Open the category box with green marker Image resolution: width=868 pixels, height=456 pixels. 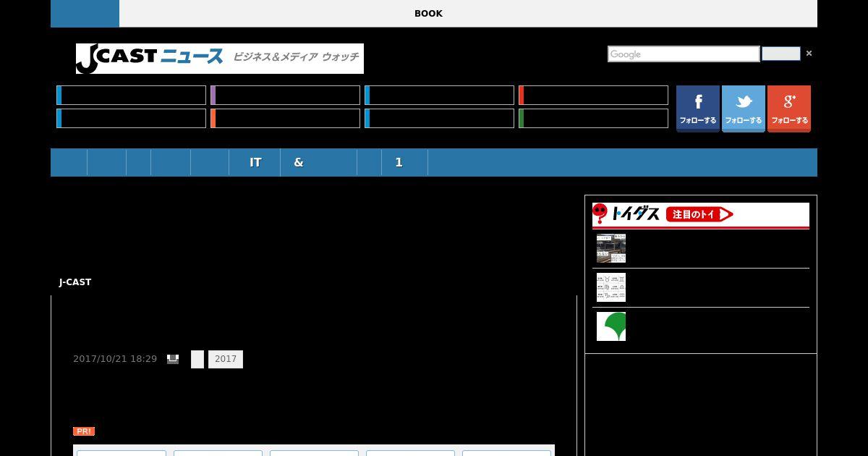[593, 119]
